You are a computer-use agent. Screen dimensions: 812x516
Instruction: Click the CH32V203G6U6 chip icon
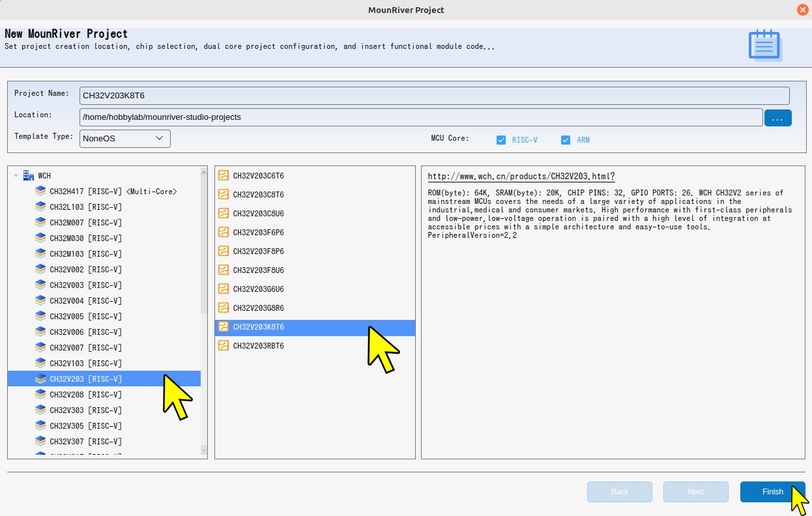(224, 289)
